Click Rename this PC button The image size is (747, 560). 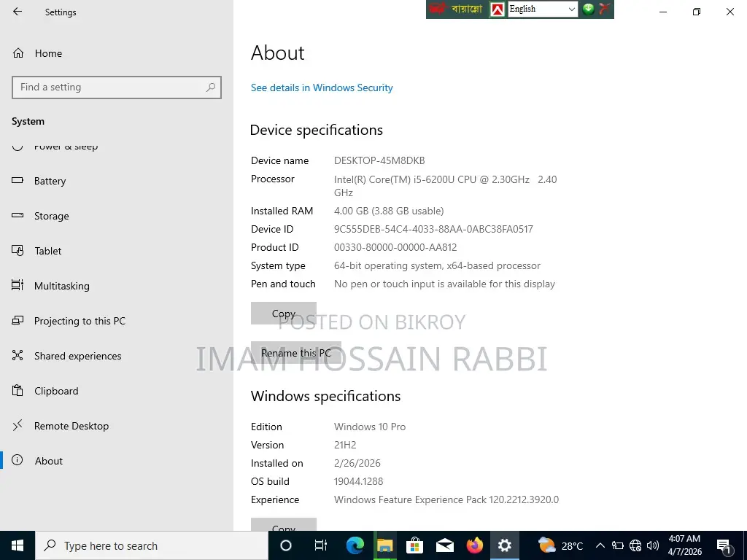coord(296,353)
